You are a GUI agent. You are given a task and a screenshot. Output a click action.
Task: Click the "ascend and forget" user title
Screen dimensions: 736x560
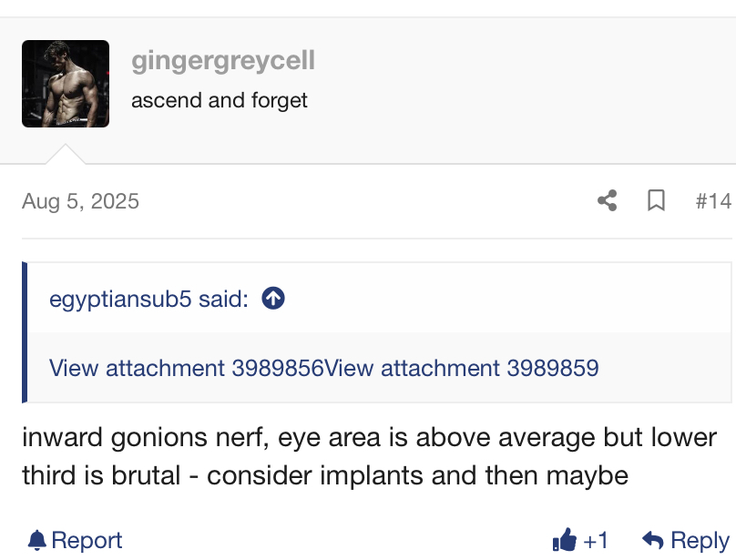(220, 100)
